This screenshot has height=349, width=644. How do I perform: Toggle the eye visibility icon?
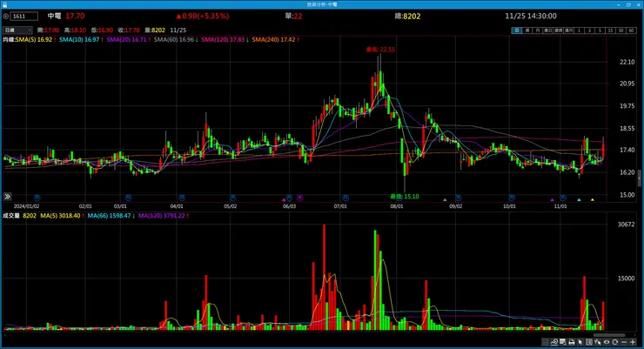click(607, 342)
